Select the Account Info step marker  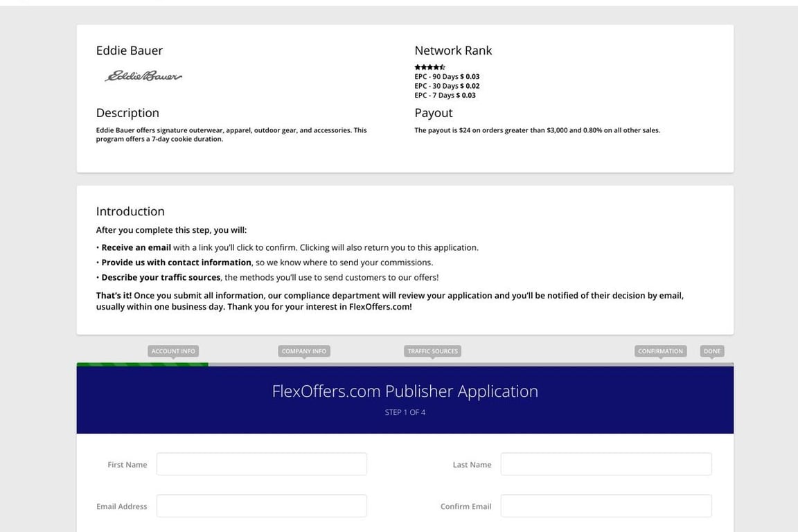pos(173,351)
